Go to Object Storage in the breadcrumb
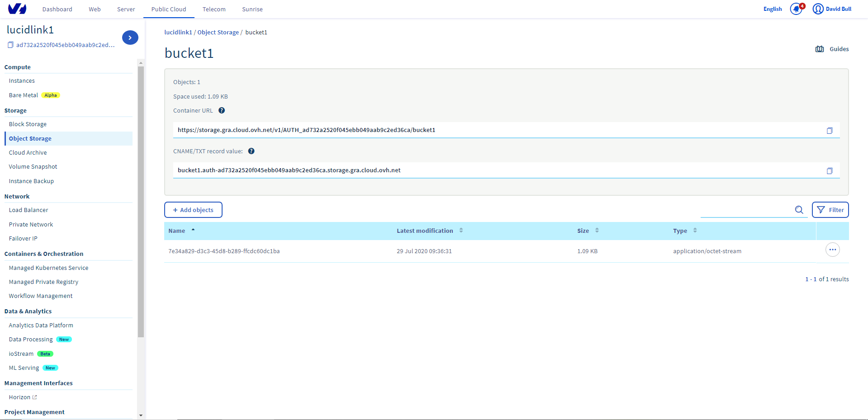868x420 pixels. point(218,32)
